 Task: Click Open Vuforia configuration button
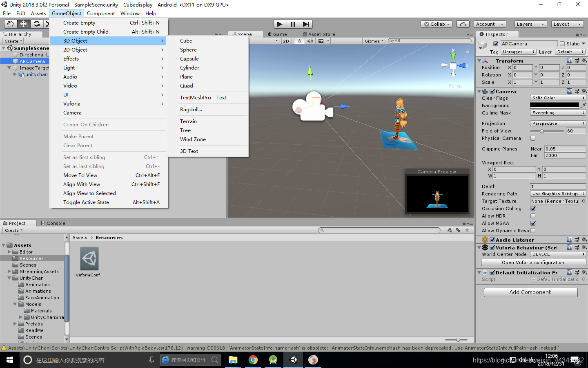point(533,263)
